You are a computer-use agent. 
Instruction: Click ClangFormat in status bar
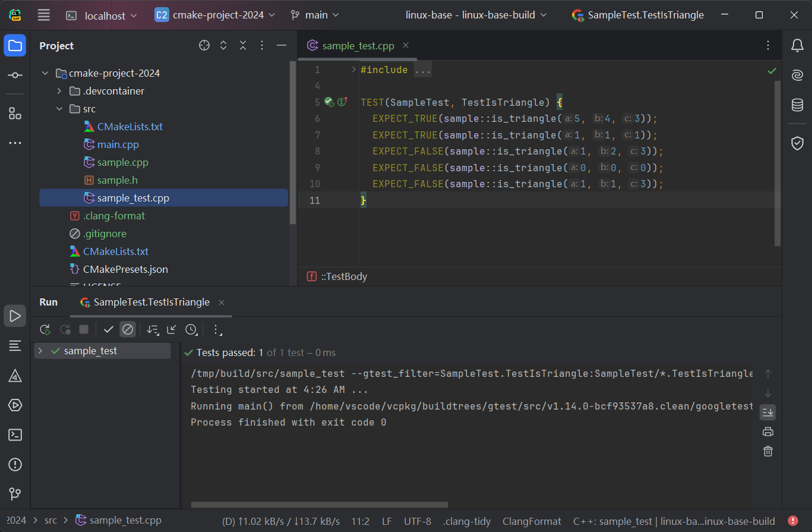pos(532,521)
